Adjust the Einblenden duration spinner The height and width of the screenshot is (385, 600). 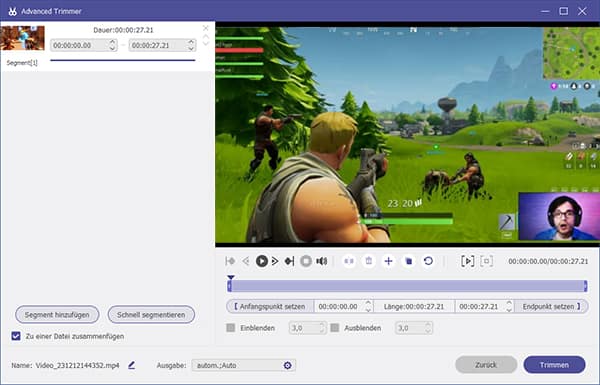tap(322, 328)
